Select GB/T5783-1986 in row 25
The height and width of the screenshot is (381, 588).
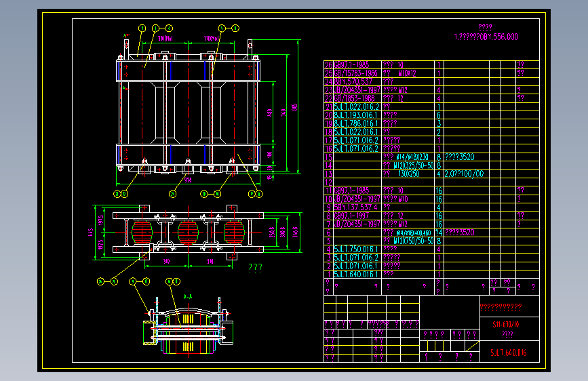(x=356, y=73)
